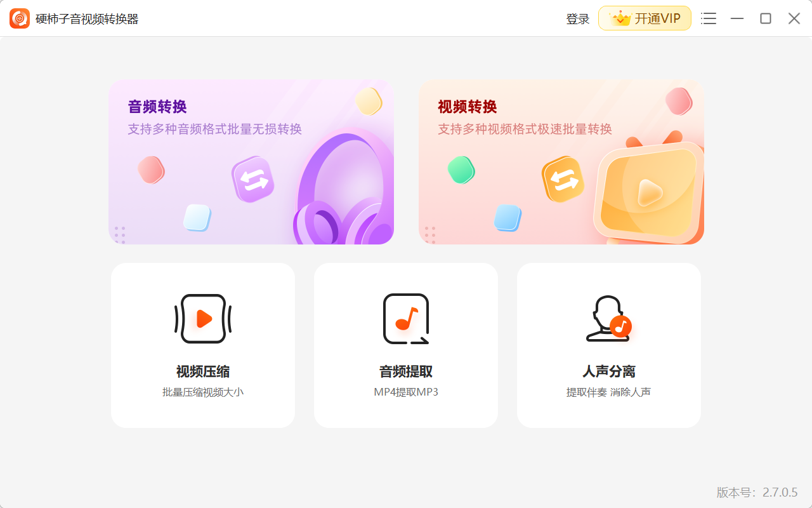Click the 硬柿子音视频转换器 window title
This screenshot has height=508, width=812.
[x=87, y=19]
